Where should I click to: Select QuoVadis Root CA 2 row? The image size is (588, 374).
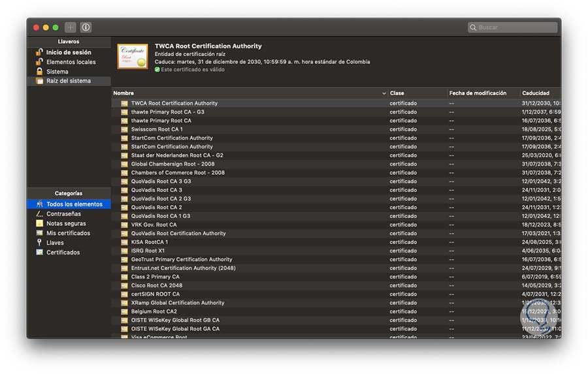coord(336,208)
